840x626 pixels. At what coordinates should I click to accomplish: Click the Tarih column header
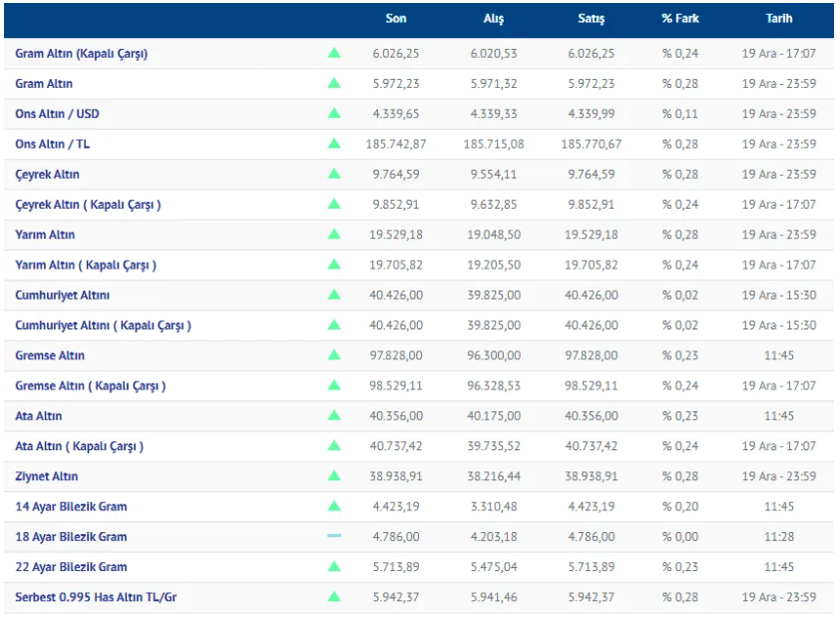[779, 19]
